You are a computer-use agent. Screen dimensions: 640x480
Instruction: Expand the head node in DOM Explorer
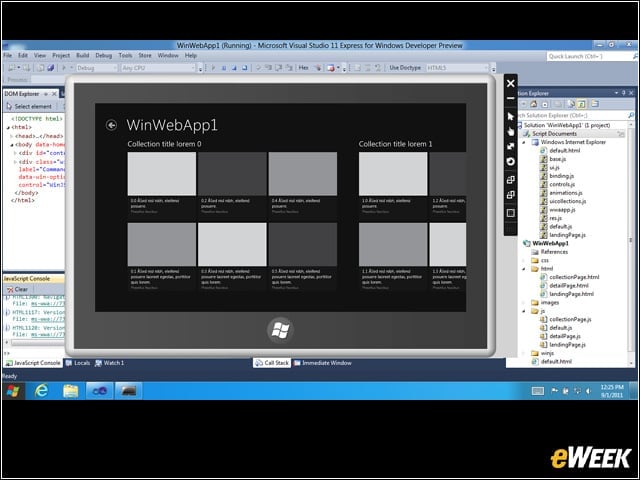tap(11, 136)
